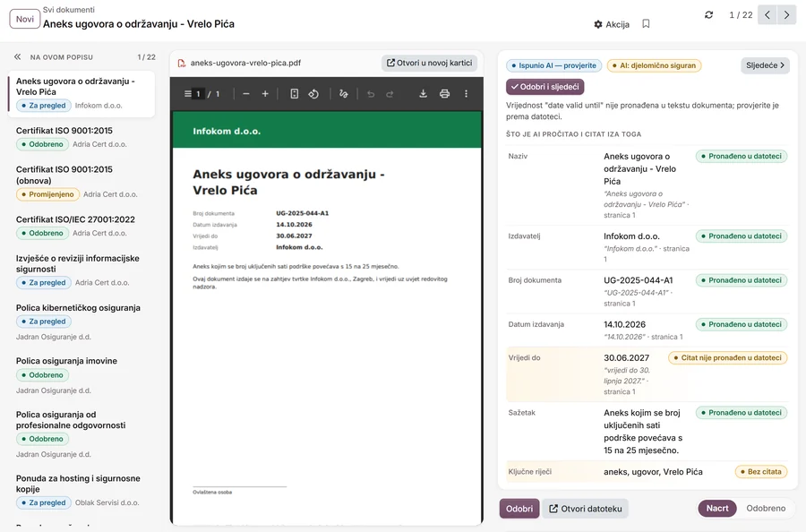Click PDF file icon next to filename

182,64
